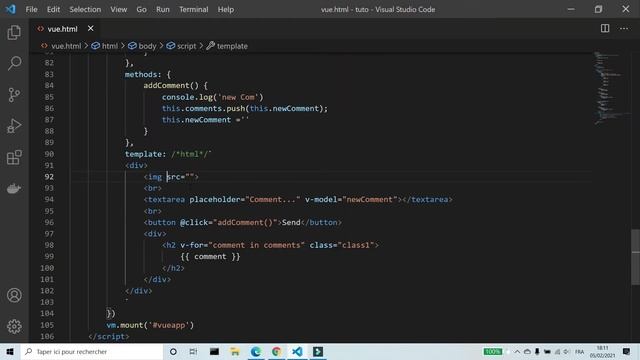The width and height of the screenshot is (640, 360).
Task: Open Google Chrome from the taskbar
Action: (x=276, y=351)
